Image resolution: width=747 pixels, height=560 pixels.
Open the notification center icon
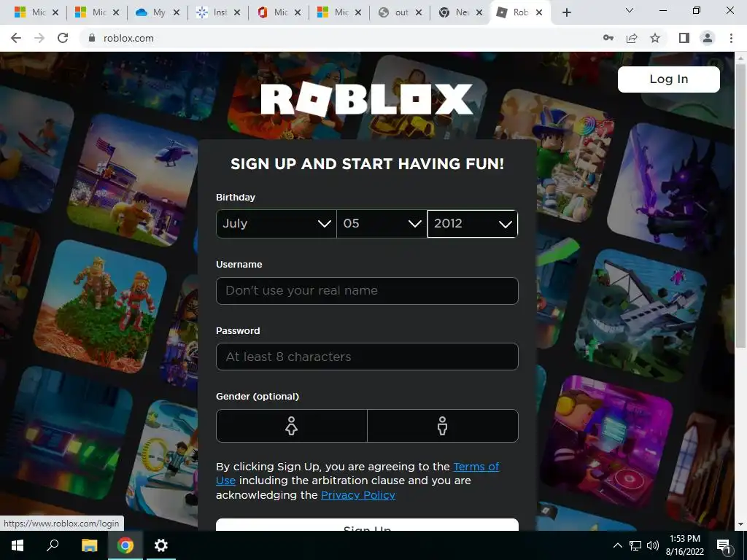point(724,545)
